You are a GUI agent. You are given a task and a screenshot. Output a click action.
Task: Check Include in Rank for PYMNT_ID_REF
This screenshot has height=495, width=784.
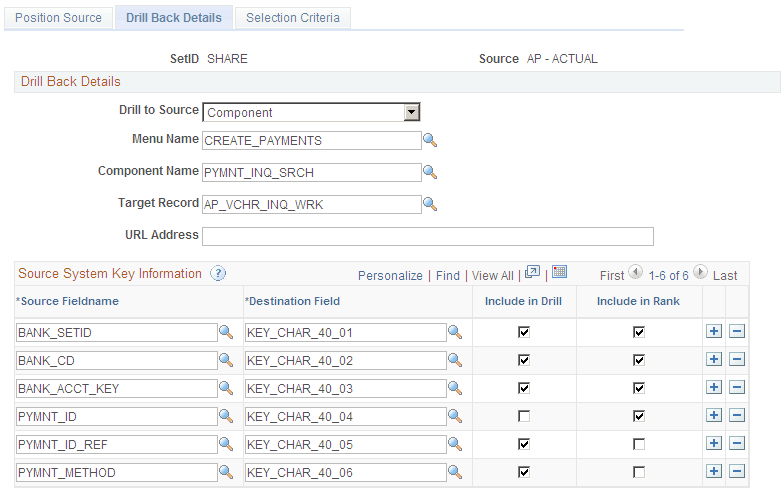click(639, 444)
